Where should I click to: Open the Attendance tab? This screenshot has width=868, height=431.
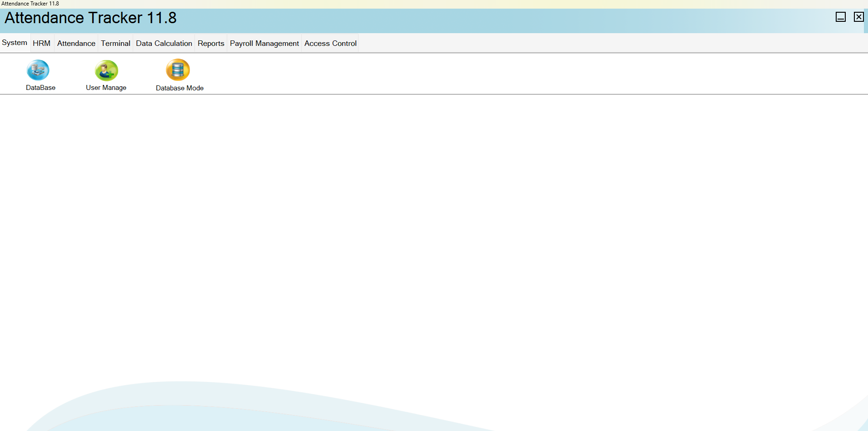coord(76,43)
